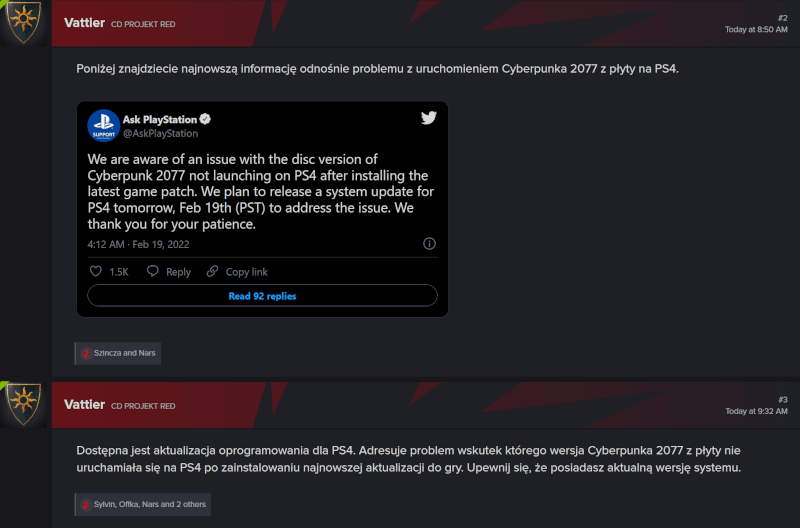Click the reaction icon beside Sylvin, Offka, Nars
The height and width of the screenshot is (528, 800).
click(86, 504)
